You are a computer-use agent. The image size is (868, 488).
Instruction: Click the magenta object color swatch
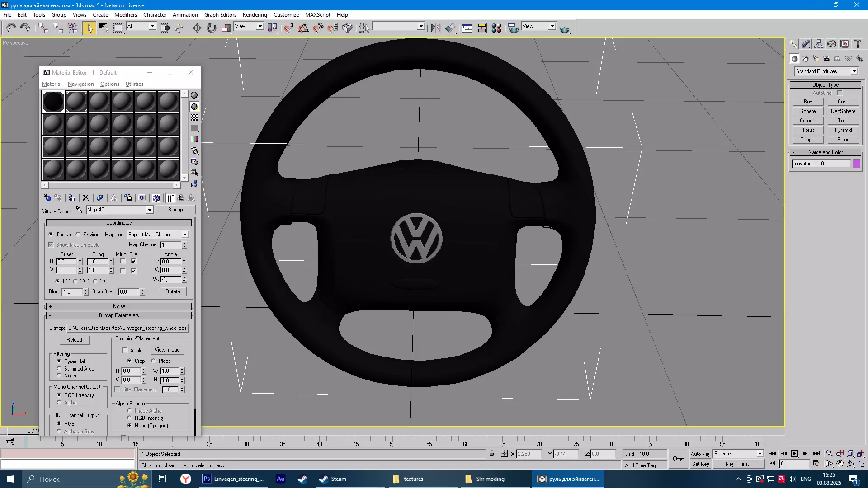click(x=856, y=164)
